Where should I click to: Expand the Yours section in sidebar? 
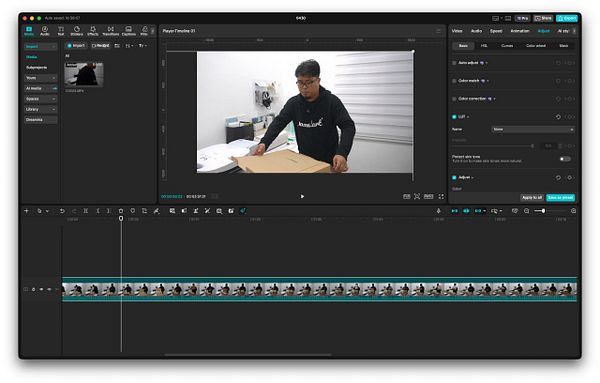coord(41,78)
